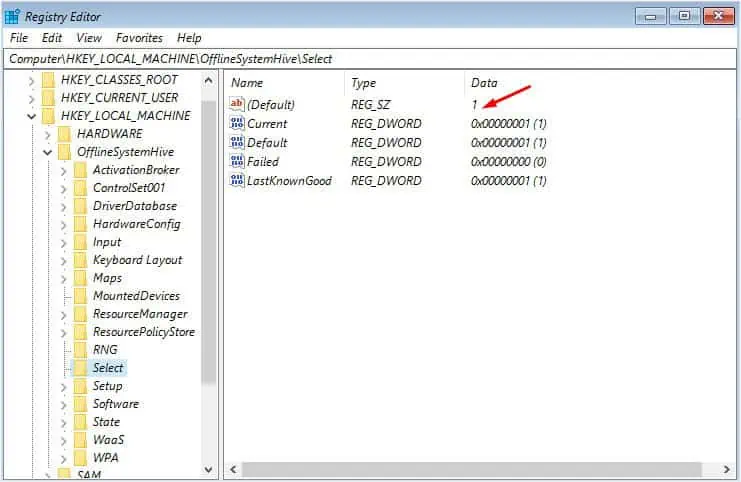Expand the HKEY_CLASSES_ROOT node
Viewport: 741px width, 482px height.
tap(31, 81)
